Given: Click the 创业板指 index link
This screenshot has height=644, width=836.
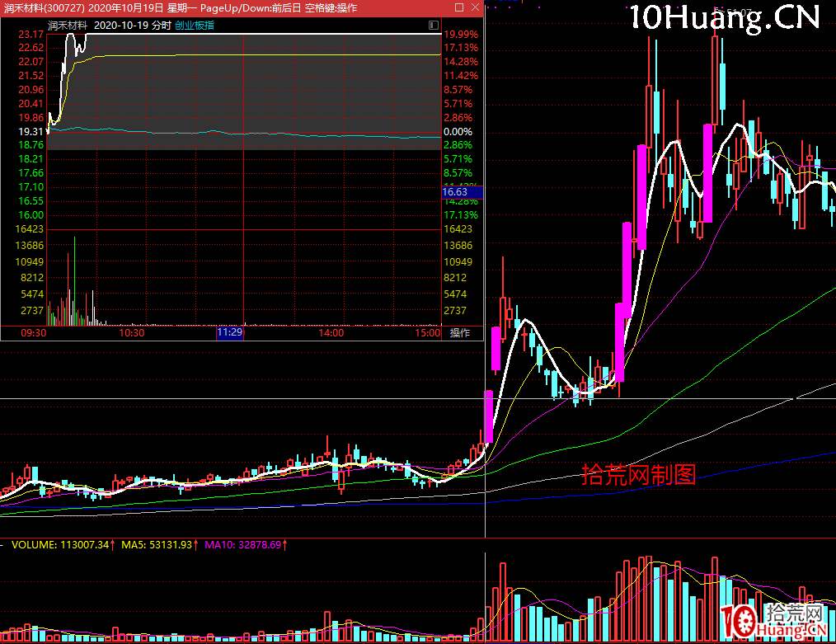Looking at the screenshot, I should click(195, 25).
